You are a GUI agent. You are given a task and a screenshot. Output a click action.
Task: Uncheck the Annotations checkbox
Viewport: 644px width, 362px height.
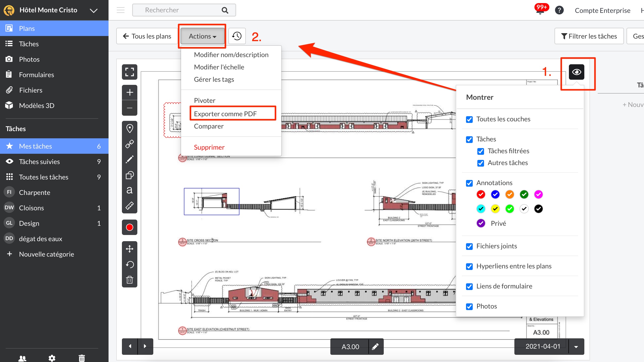point(469,183)
